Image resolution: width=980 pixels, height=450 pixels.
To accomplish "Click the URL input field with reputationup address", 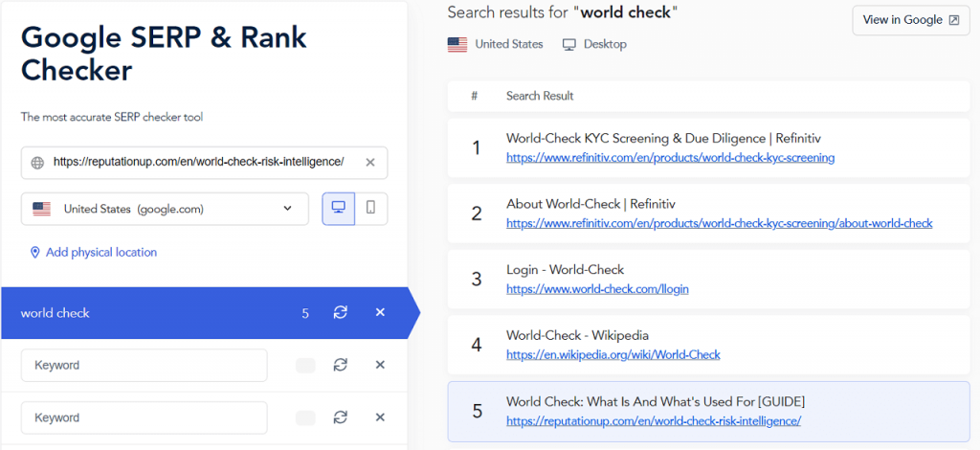I will click(205, 163).
